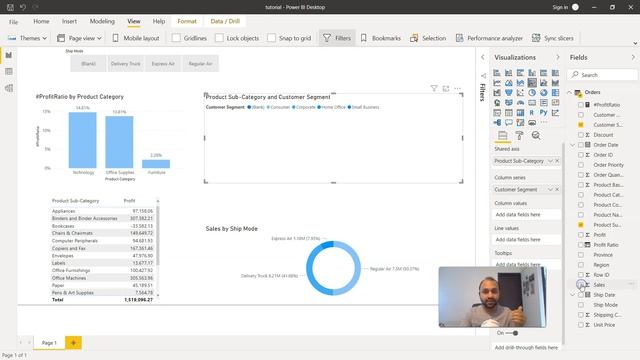Screen dimensions: 640x360
Task: Check the Unit Price field checkbox
Action: pyautogui.click(x=580, y=325)
